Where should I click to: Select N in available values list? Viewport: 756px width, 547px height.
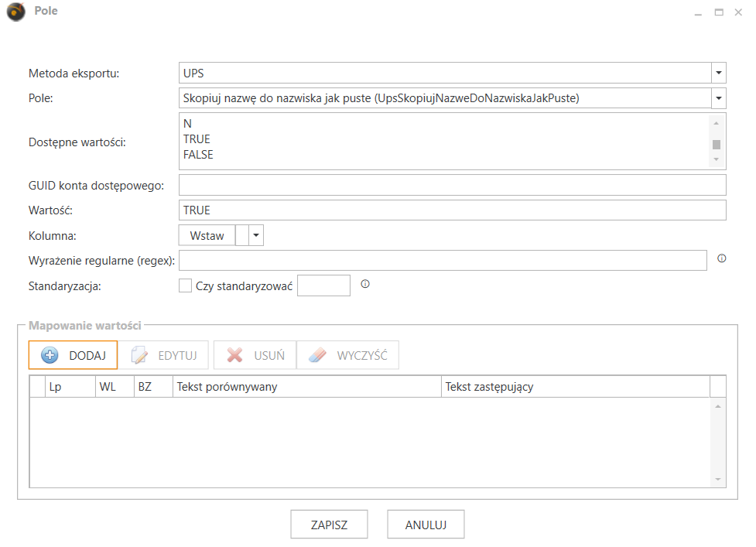point(187,124)
